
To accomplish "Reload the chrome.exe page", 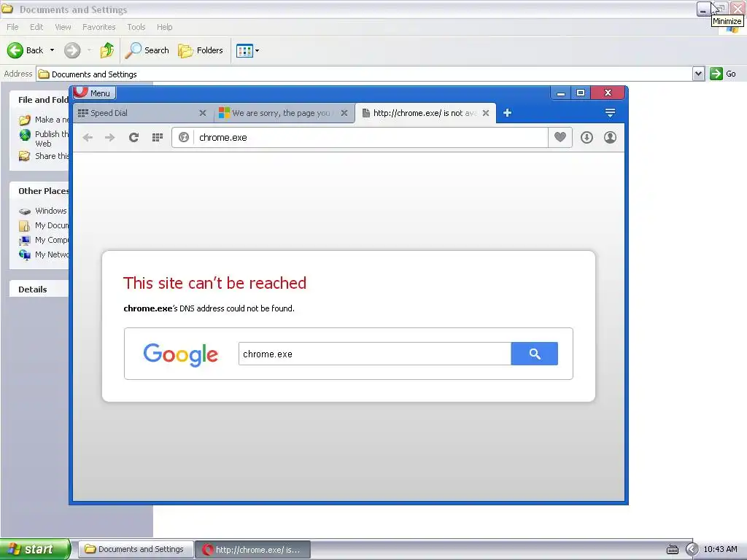I will click(134, 138).
